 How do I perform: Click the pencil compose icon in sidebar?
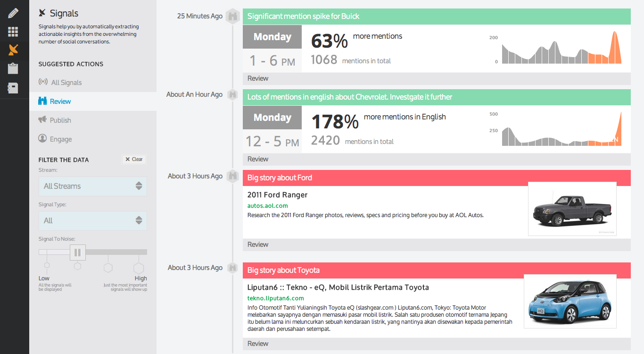click(x=13, y=13)
